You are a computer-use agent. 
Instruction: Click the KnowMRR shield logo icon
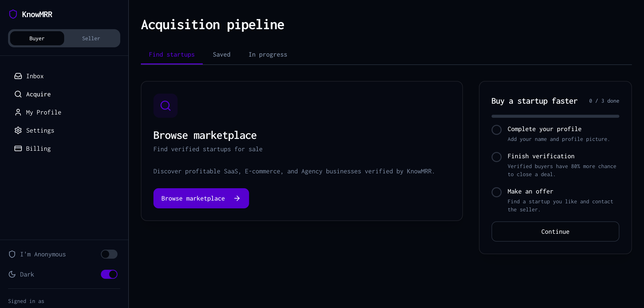[x=13, y=14]
